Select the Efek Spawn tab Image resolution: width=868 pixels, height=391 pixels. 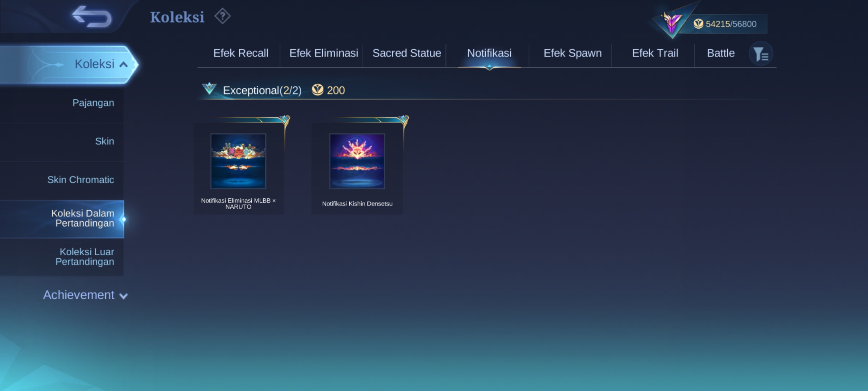pos(572,53)
